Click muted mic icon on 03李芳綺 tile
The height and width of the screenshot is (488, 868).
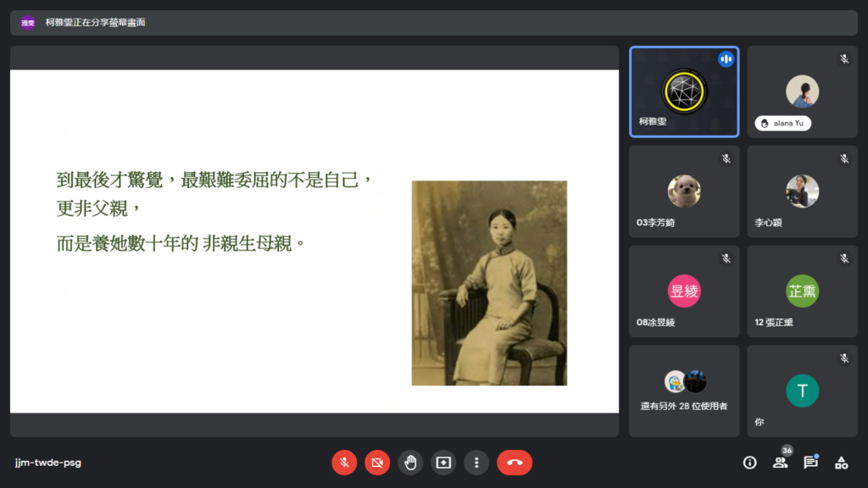tap(726, 158)
